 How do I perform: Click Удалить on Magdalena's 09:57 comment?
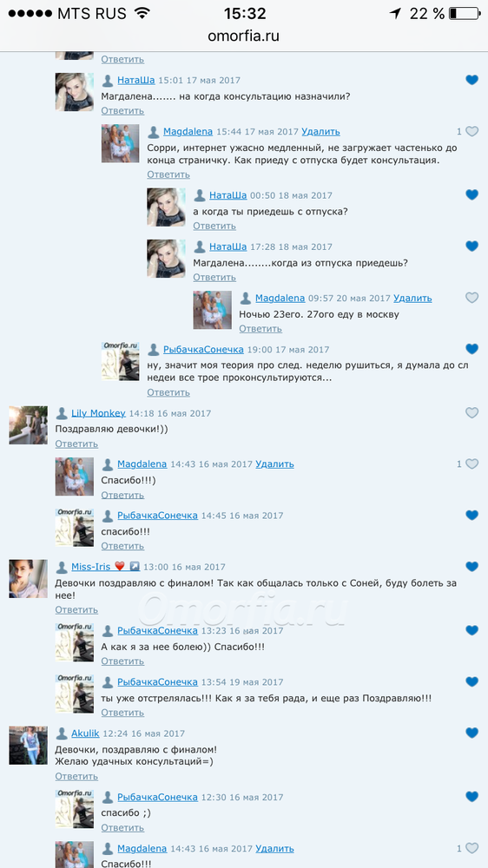(412, 298)
